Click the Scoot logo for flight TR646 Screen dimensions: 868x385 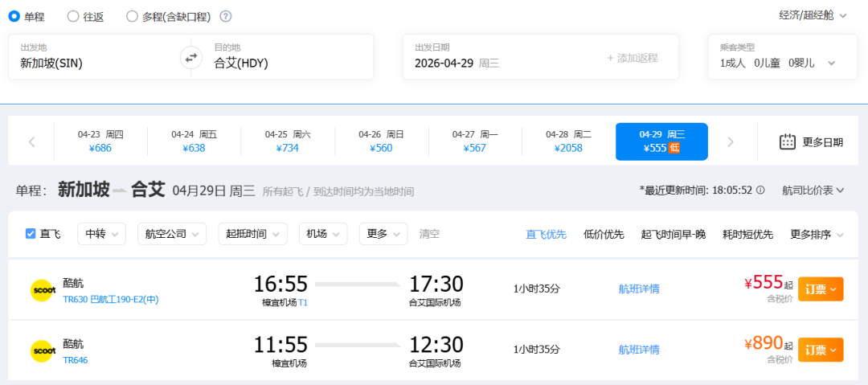pyautogui.click(x=42, y=350)
